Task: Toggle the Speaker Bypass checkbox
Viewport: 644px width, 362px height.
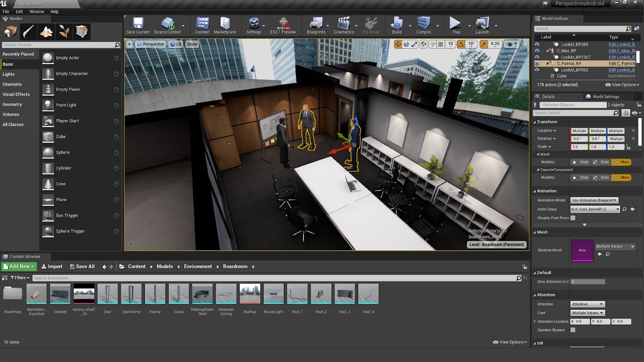Action: (573, 330)
